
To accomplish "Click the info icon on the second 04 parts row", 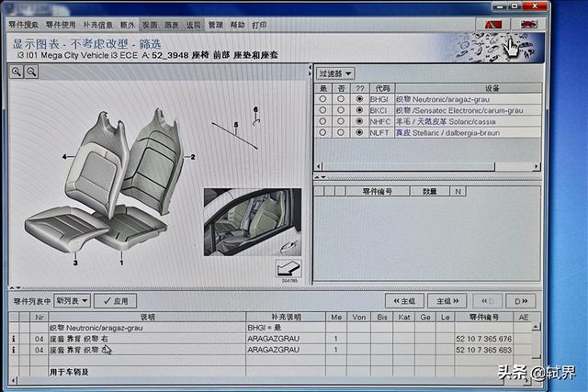I will [x=14, y=350].
